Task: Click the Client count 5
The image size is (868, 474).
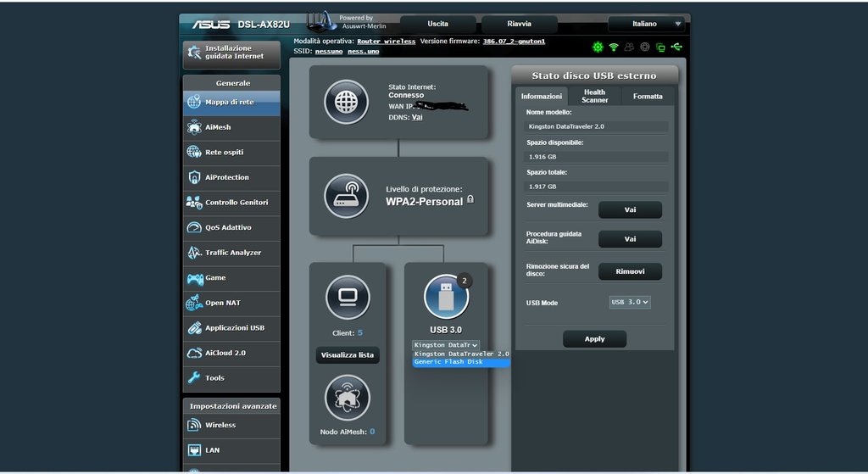Action: click(359, 332)
